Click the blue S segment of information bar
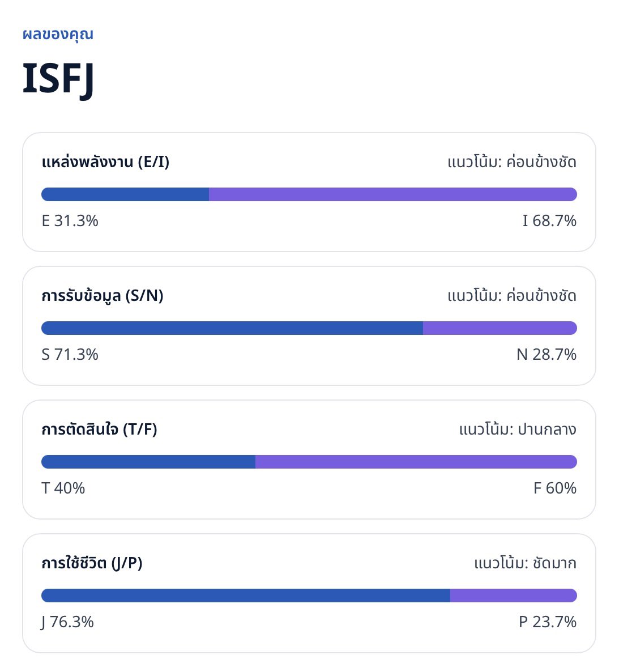Viewport: 619px width, 672px height. [232, 328]
